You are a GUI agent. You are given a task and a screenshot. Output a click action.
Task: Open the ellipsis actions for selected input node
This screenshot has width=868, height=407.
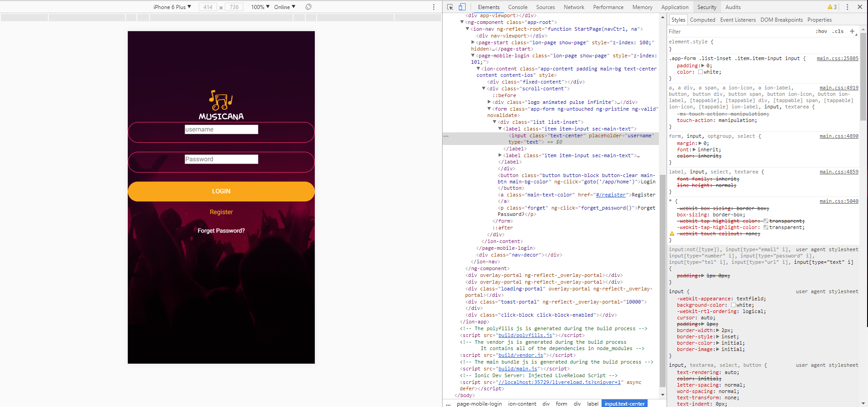pos(446,136)
